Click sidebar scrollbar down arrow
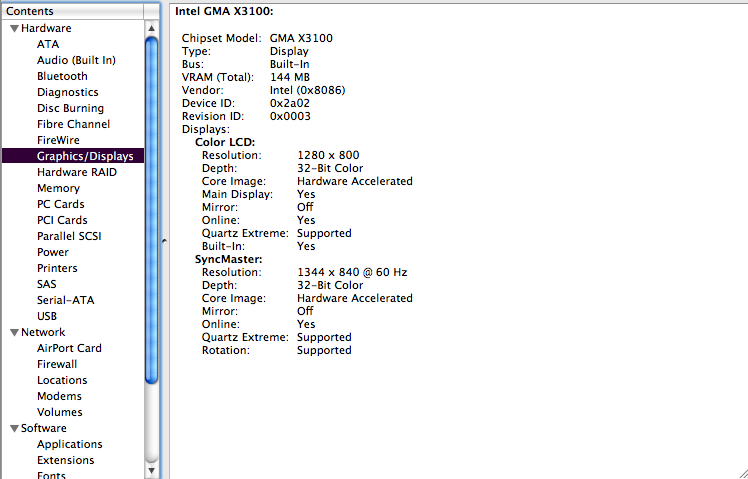Image resolution: width=748 pixels, height=479 pixels. [x=152, y=471]
